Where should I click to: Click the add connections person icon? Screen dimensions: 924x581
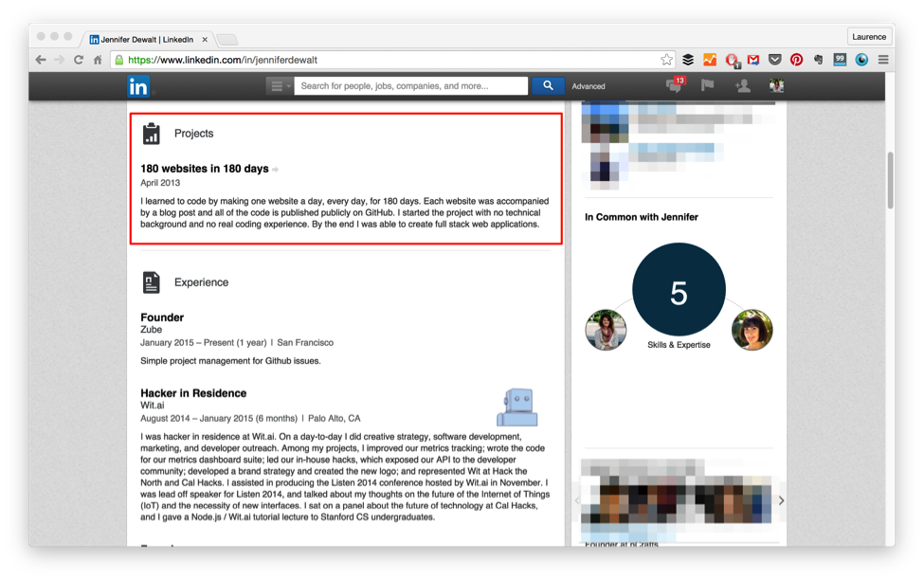[743, 85]
